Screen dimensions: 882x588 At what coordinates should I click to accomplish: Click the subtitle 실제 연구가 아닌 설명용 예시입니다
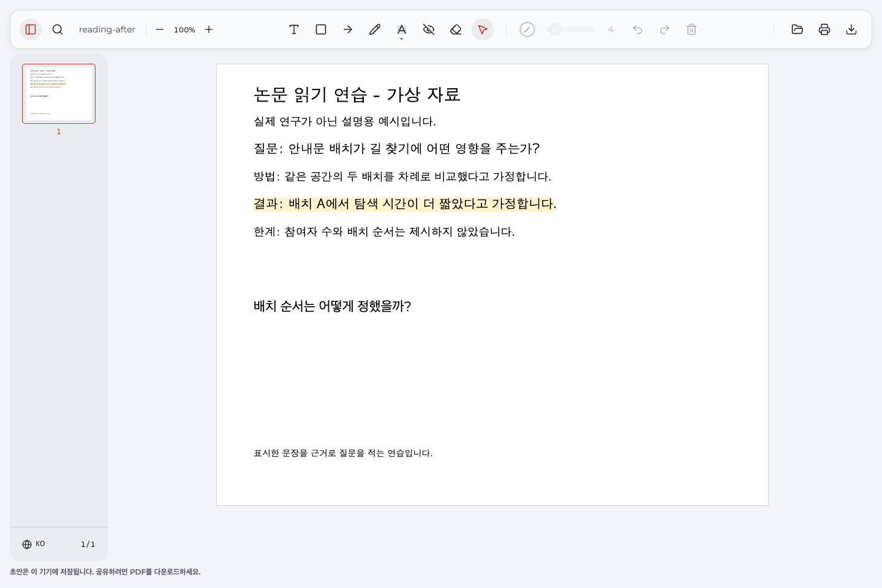pos(345,121)
